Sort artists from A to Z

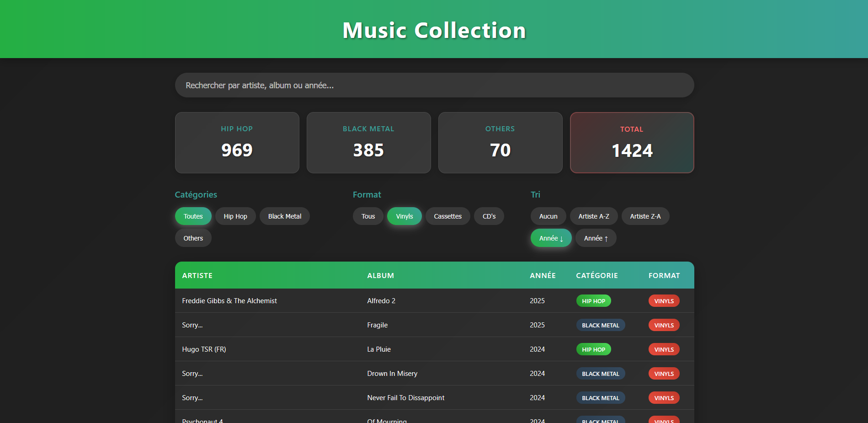pos(594,216)
